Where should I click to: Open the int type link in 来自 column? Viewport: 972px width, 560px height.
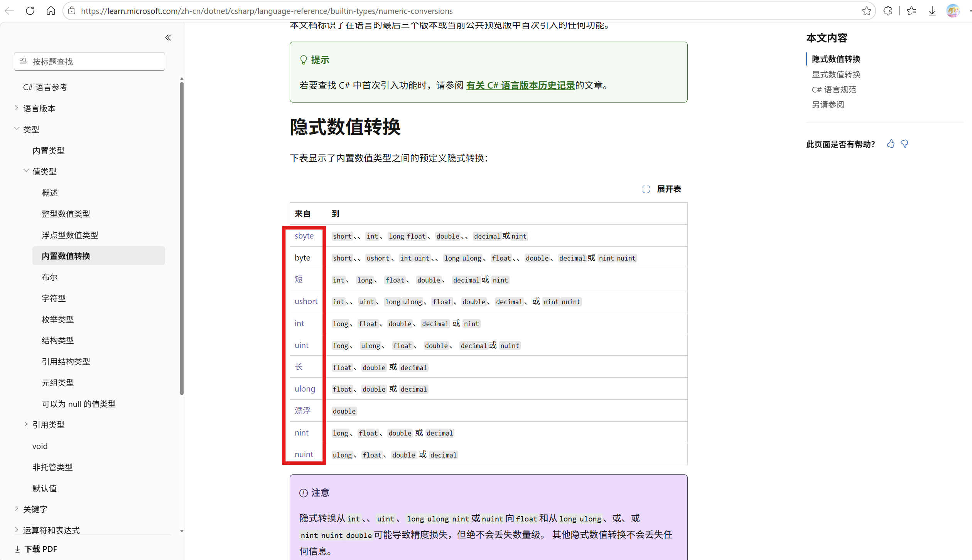coord(299,323)
